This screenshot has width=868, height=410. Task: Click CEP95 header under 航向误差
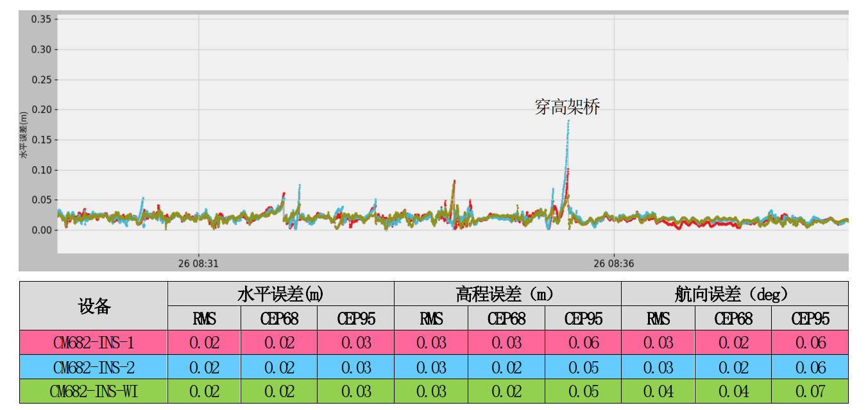coord(810,318)
